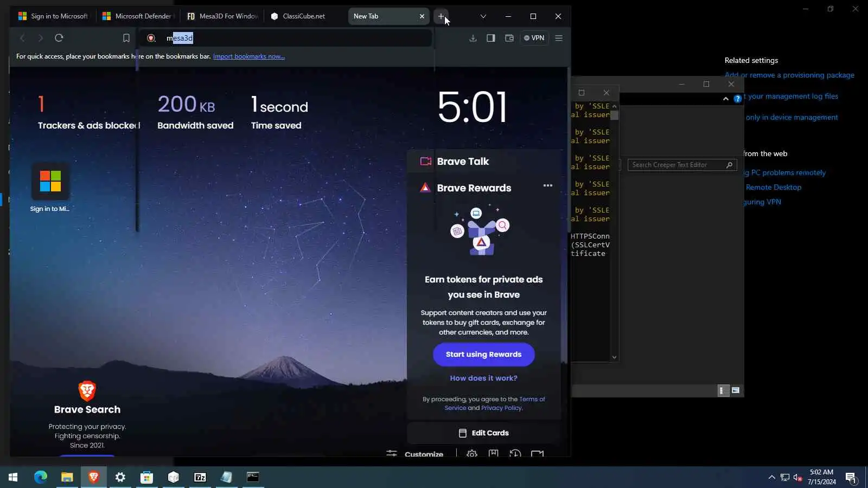
Task: Click Customize dashboard button
Action: (415, 454)
